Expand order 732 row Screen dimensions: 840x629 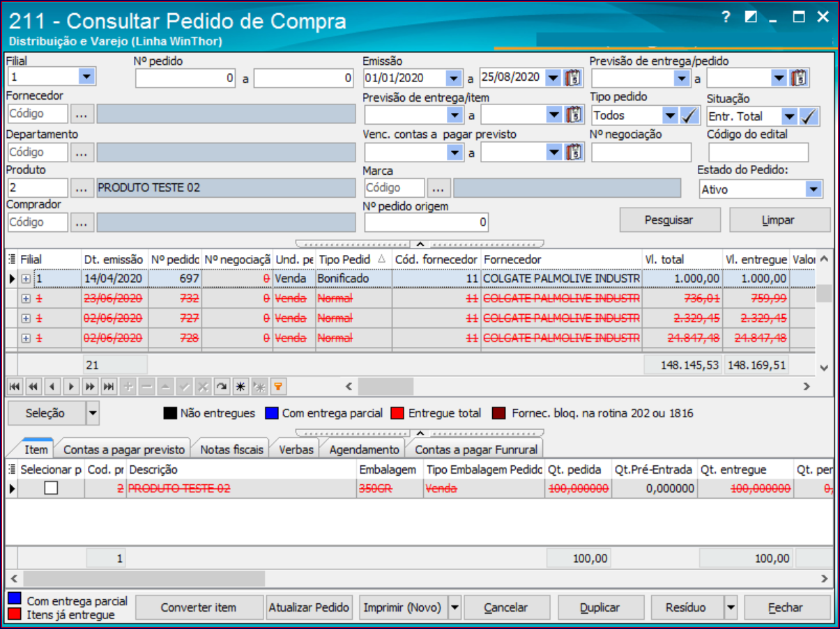click(x=26, y=298)
